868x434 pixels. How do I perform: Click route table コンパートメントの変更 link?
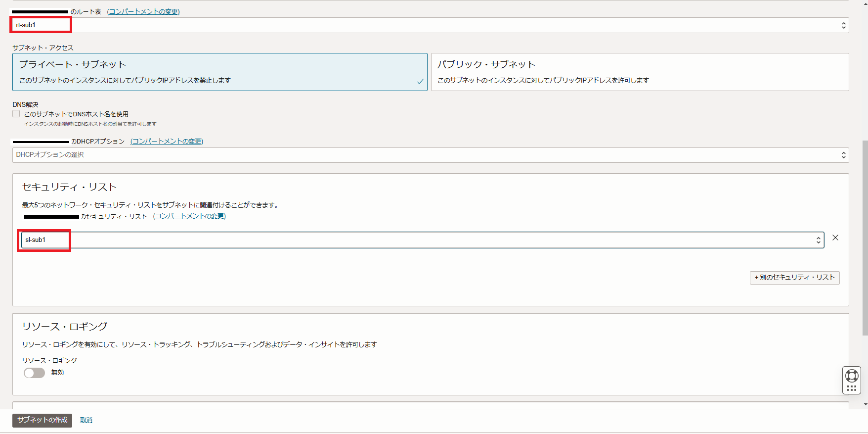pos(143,11)
